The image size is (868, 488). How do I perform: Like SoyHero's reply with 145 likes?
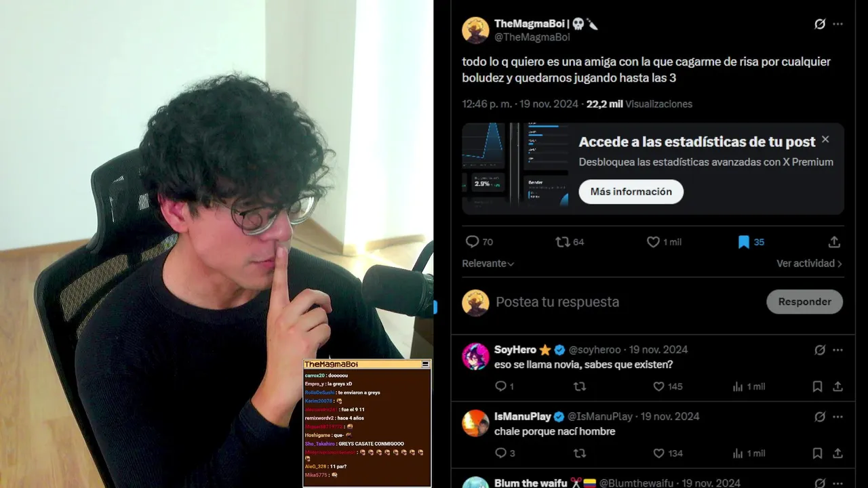658,386
